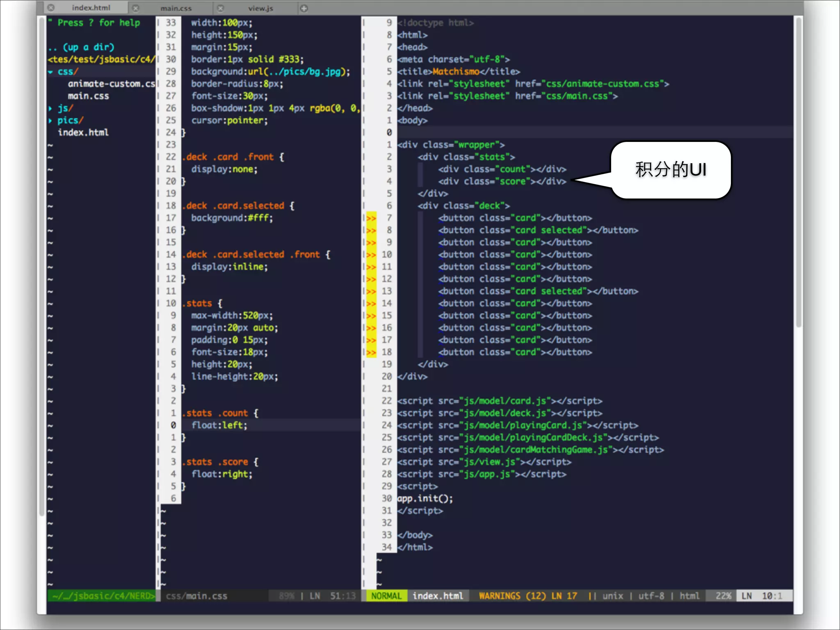Click 'WARNINGS (12) LN 17' in status bar
This screenshot has width=840, height=630.
coord(528,596)
